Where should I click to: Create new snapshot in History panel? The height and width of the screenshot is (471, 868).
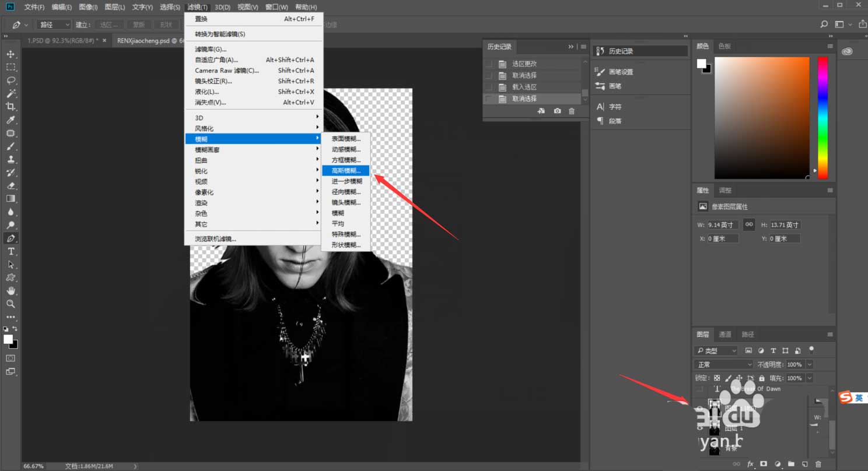[557, 111]
